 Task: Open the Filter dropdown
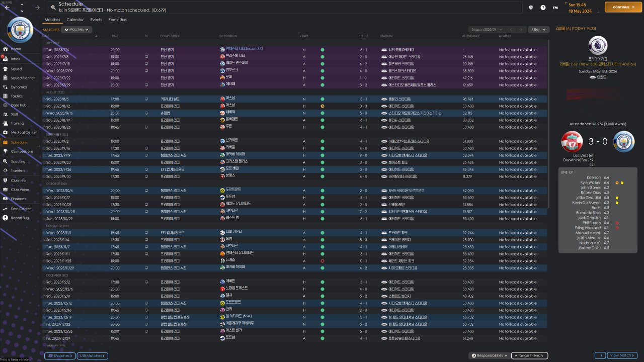coord(538,30)
